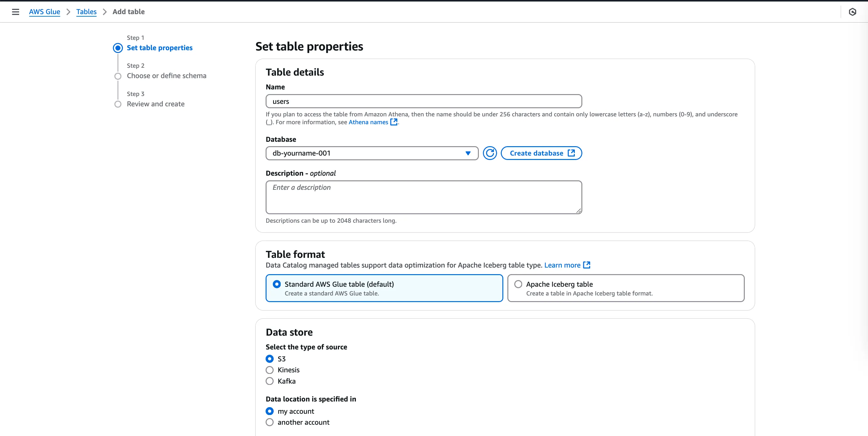This screenshot has width=868, height=436.
Task: Click the Step 2 circle indicator
Action: (118, 76)
